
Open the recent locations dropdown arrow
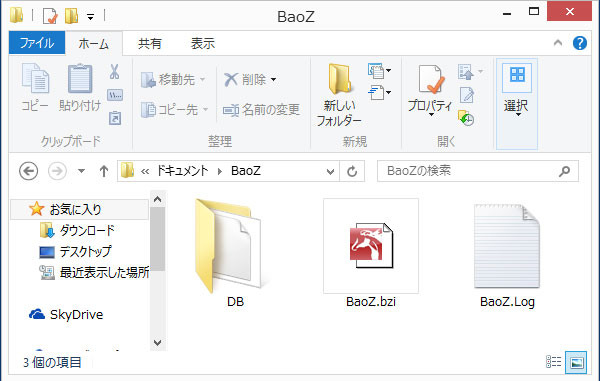click(82, 171)
